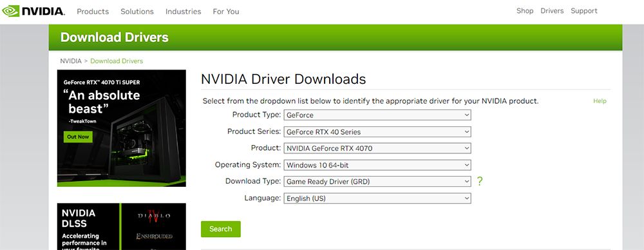Screen dimensions: 644x250
Task: Go to the Shop link
Action: pos(525,11)
